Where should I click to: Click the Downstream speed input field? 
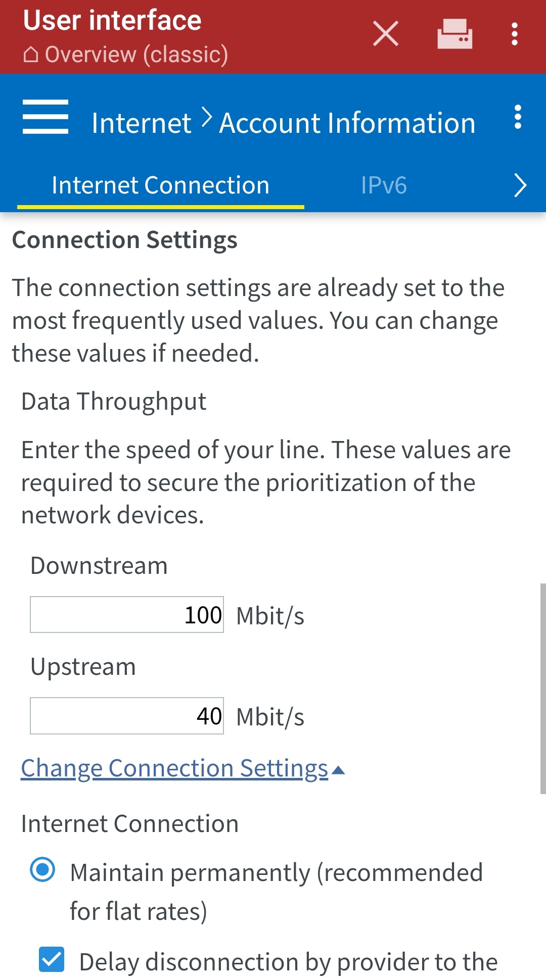coord(127,615)
